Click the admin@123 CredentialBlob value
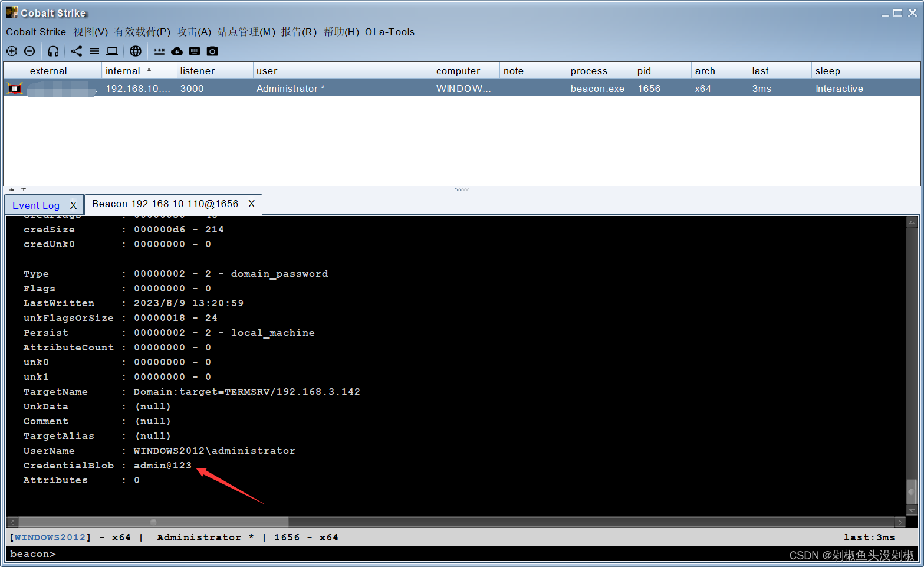Viewport: 924px width, 567px height. coord(163,466)
